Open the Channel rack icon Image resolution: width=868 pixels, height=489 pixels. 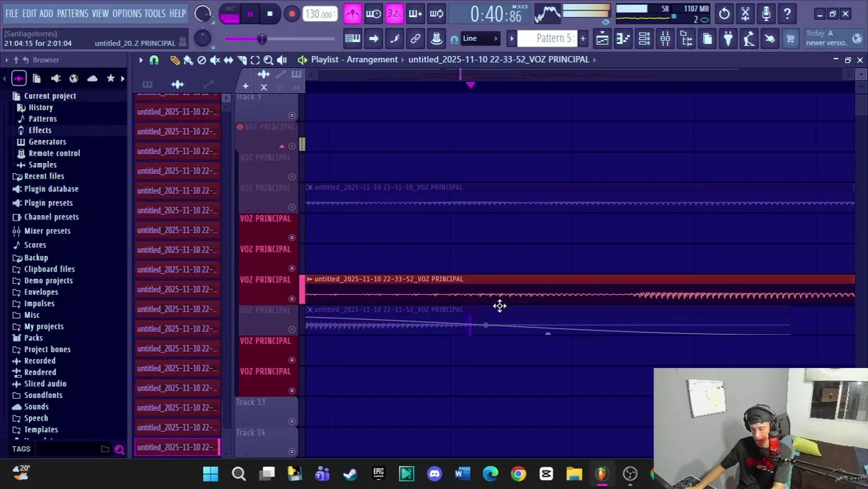[645, 39]
